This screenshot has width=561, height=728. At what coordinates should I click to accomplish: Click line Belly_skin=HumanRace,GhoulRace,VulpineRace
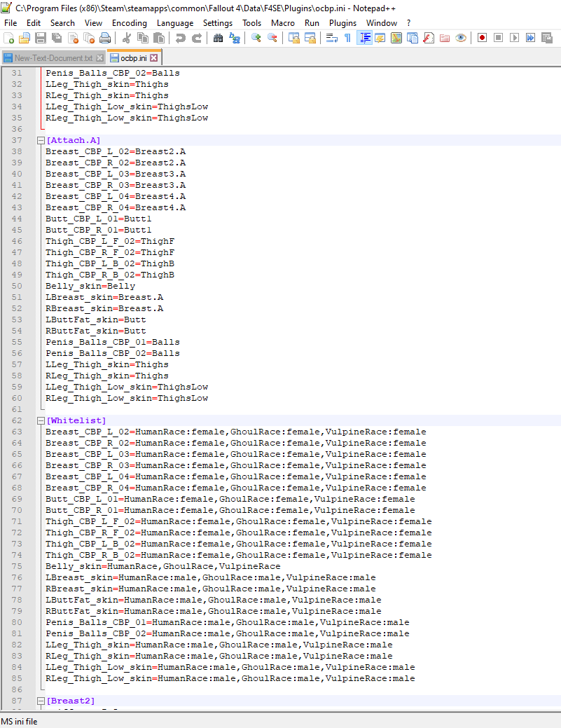163,566
